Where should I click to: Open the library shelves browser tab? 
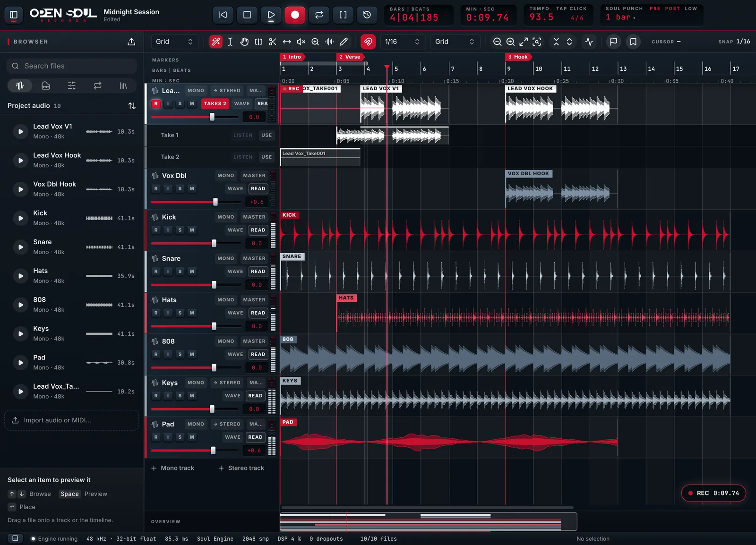point(123,85)
